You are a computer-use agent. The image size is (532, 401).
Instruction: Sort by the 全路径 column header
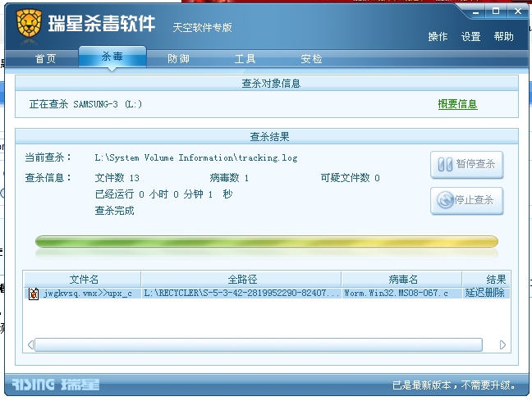click(x=241, y=280)
